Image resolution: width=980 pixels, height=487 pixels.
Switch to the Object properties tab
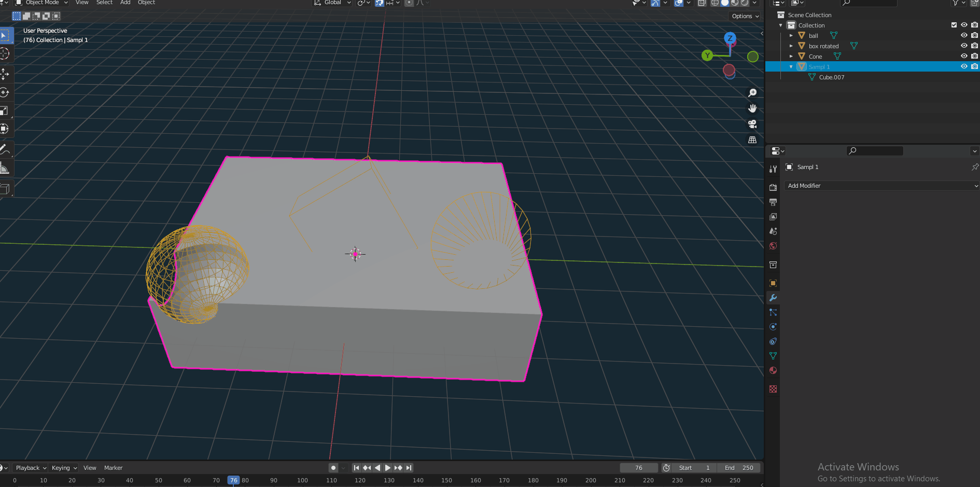pyautogui.click(x=773, y=283)
